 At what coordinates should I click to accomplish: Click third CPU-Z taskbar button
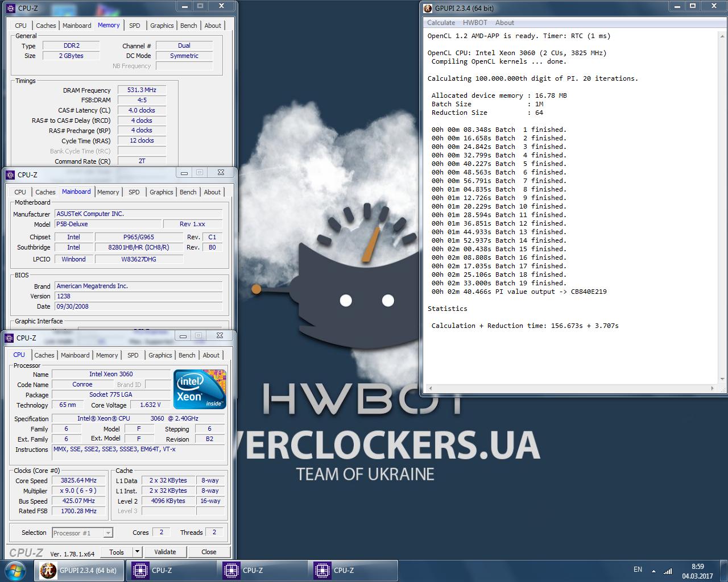(354, 570)
